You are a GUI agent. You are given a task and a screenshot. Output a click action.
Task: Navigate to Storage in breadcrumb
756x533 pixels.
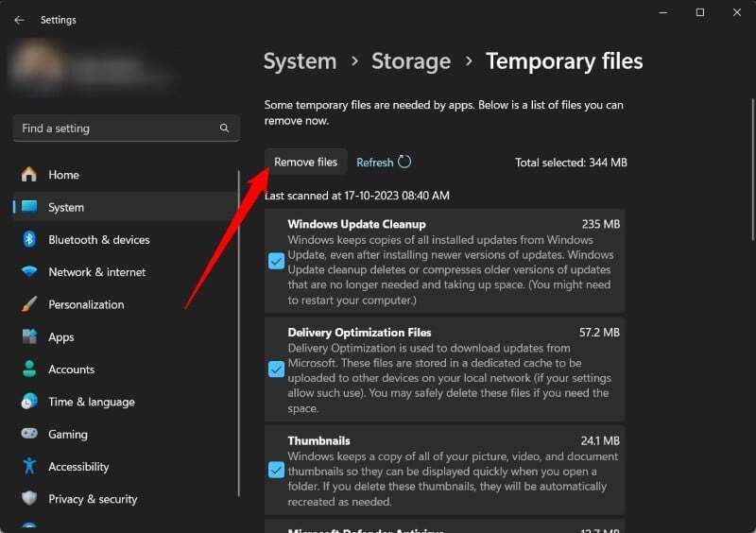pos(411,61)
